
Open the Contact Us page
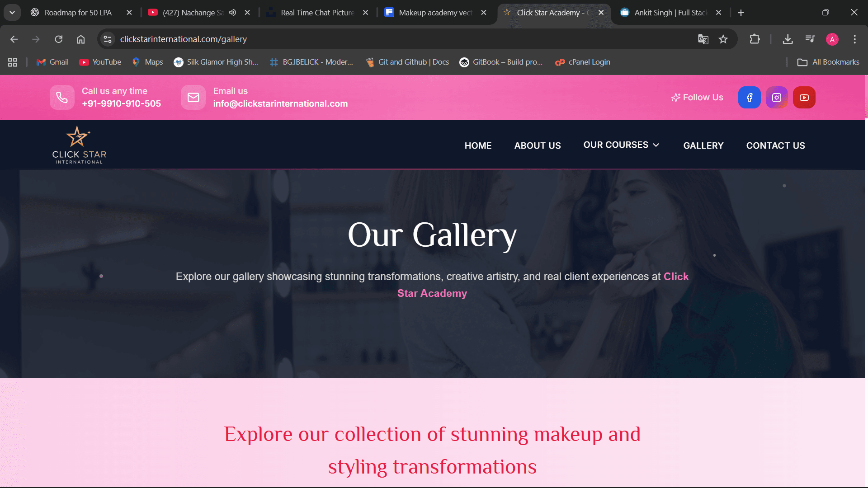[776, 145]
